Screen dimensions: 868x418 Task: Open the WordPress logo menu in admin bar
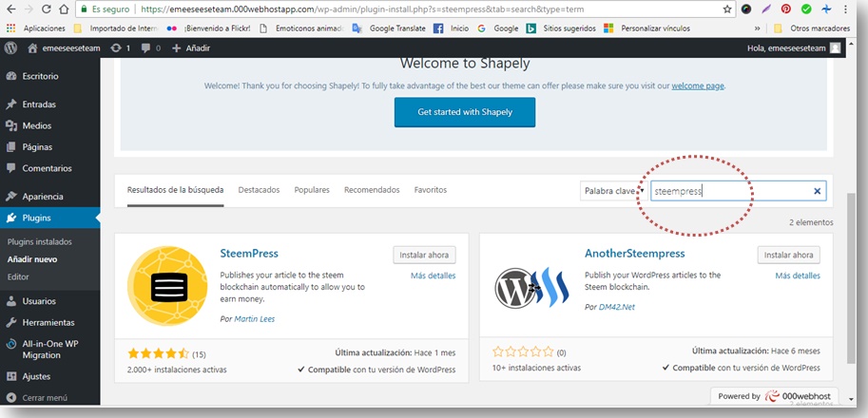[10, 48]
